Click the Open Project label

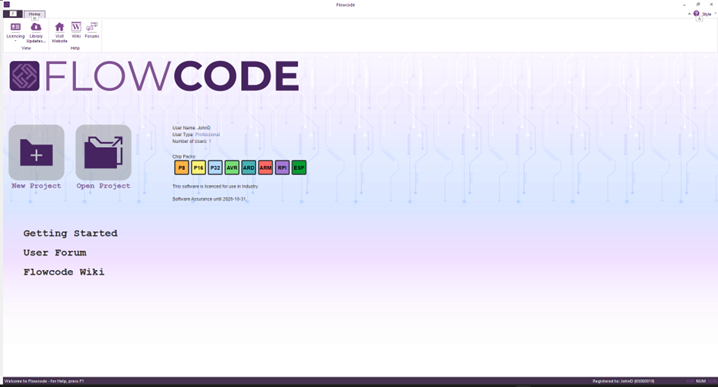pyautogui.click(x=103, y=185)
